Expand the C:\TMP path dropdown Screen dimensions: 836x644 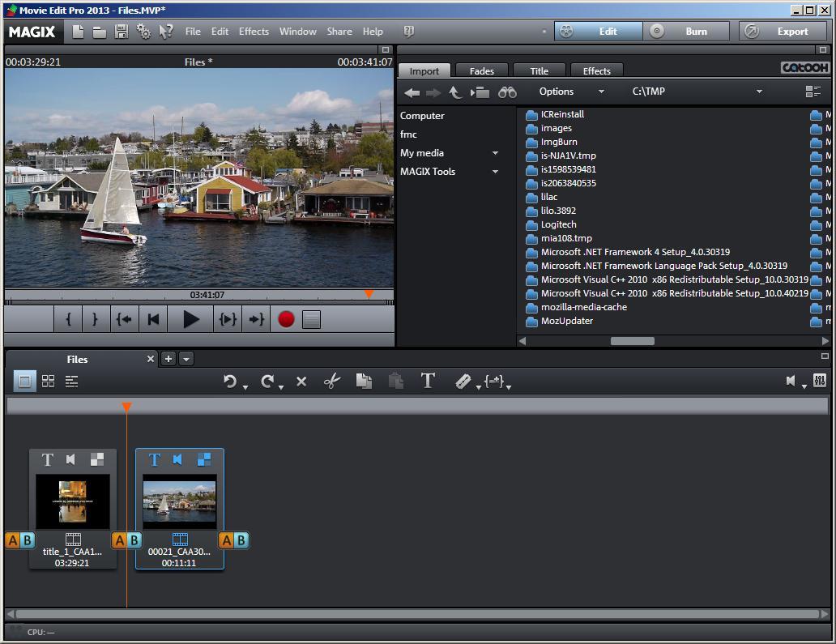pyautogui.click(x=759, y=92)
